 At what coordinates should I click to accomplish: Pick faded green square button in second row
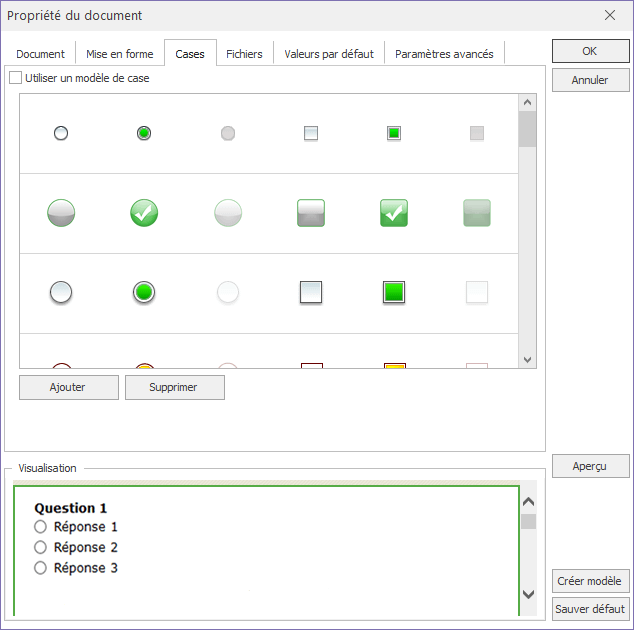[477, 213]
